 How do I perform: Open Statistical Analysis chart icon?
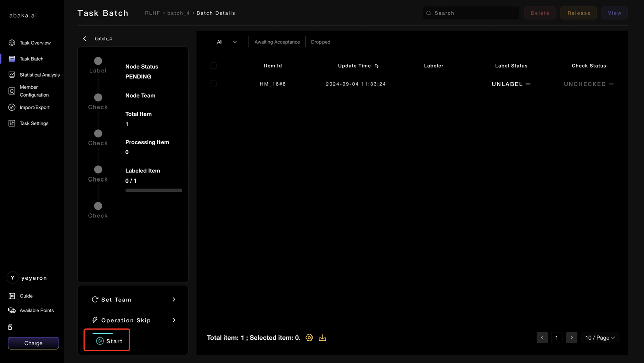(12, 75)
